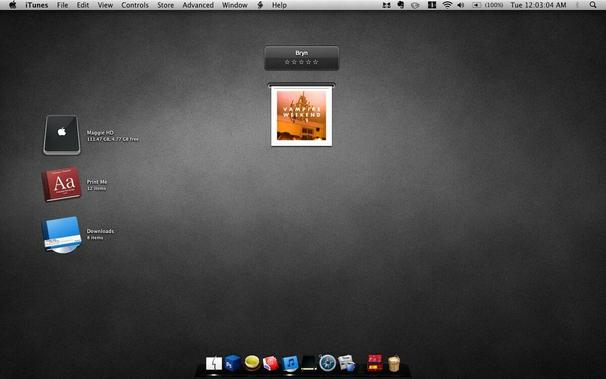
Task: Open the File menu
Action: pyautogui.click(x=62, y=5)
